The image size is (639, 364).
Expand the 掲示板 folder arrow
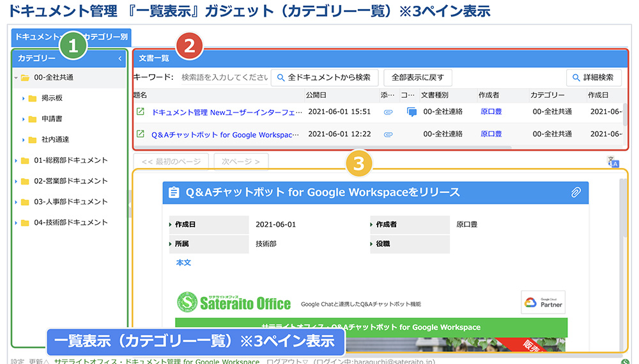(24, 98)
